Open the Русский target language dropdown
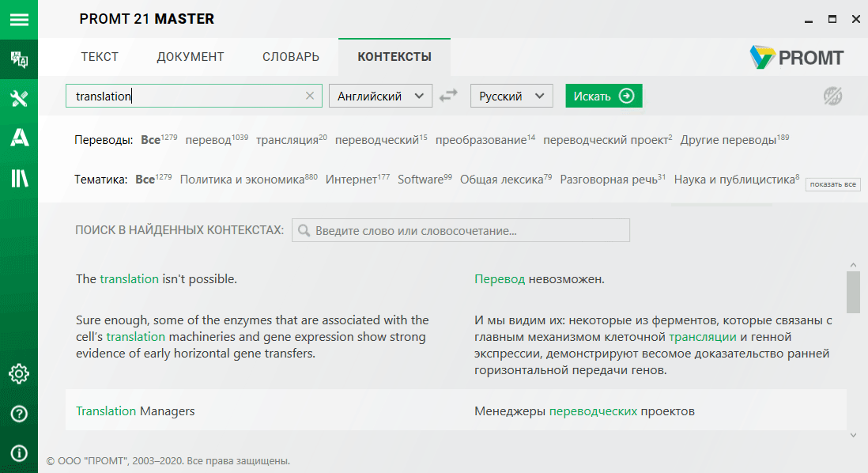The image size is (868, 473). tap(511, 96)
